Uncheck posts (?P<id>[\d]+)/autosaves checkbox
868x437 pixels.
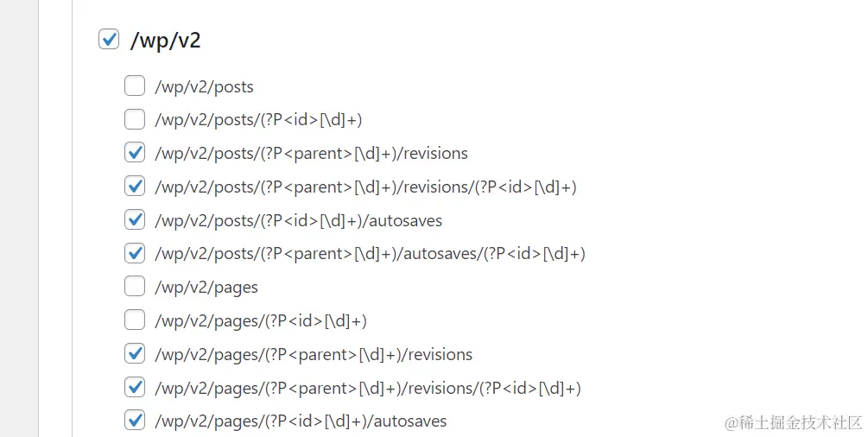tap(135, 220)
